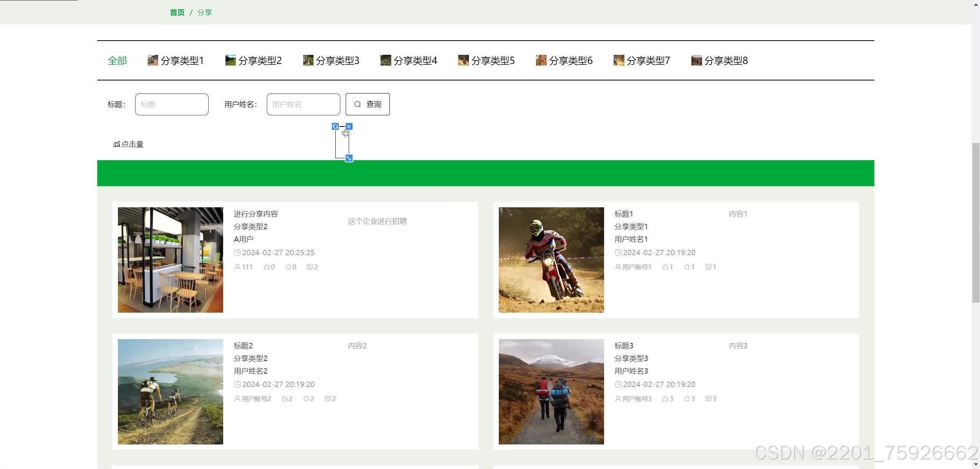Click the star favorite icon on 标题2 post
This screenshot has height=469, width=980.
pos(306,399)
